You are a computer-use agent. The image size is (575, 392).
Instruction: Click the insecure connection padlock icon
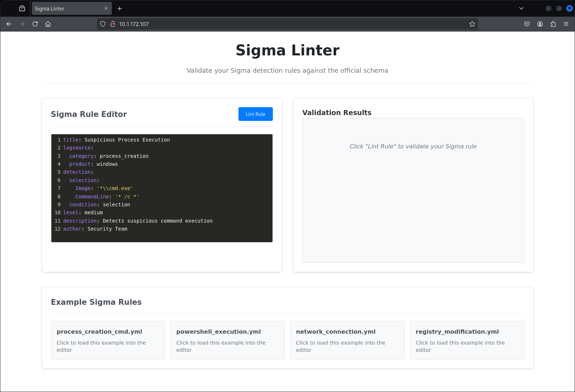(113, 24)
